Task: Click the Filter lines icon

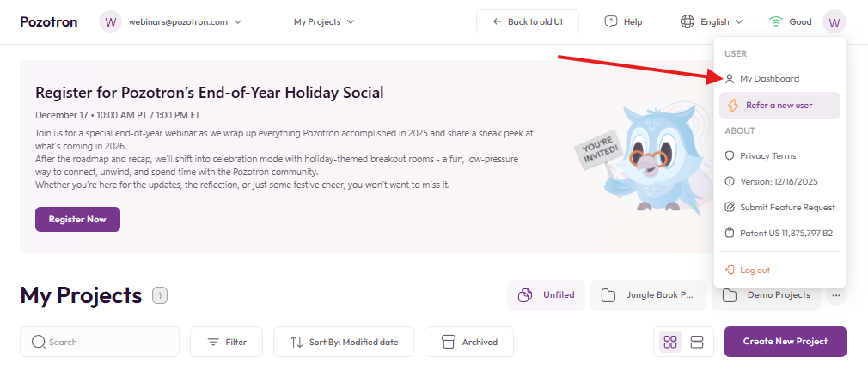Action: [213, 342]
